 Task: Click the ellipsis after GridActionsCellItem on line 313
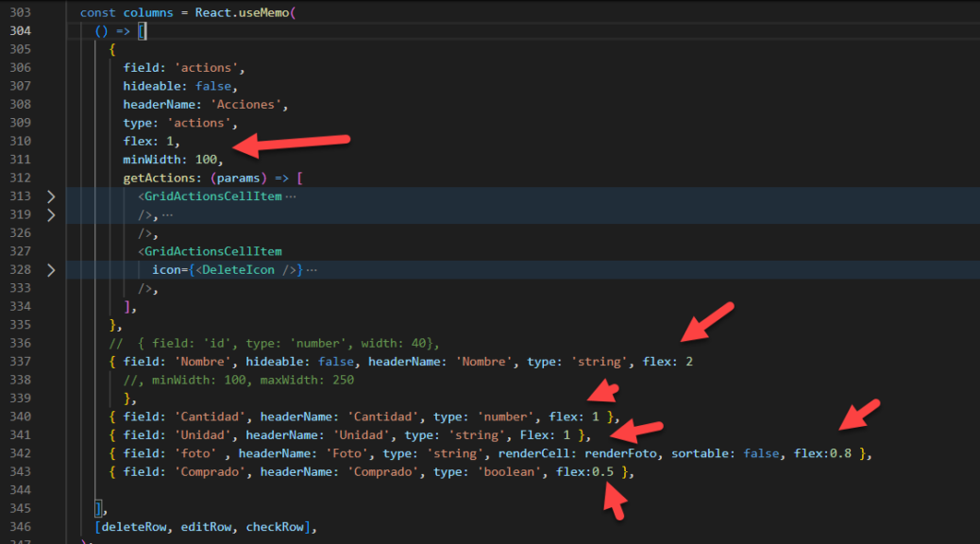291,196
